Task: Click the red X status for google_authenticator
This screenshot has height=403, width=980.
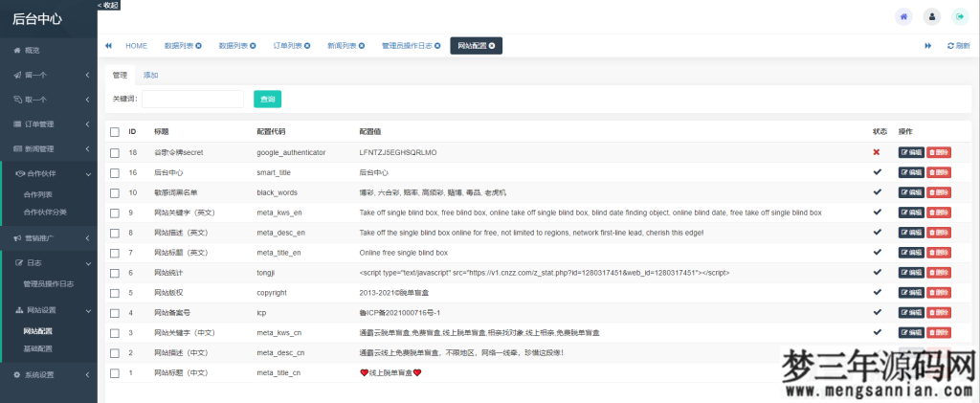Action: click(x=877, y=152)
